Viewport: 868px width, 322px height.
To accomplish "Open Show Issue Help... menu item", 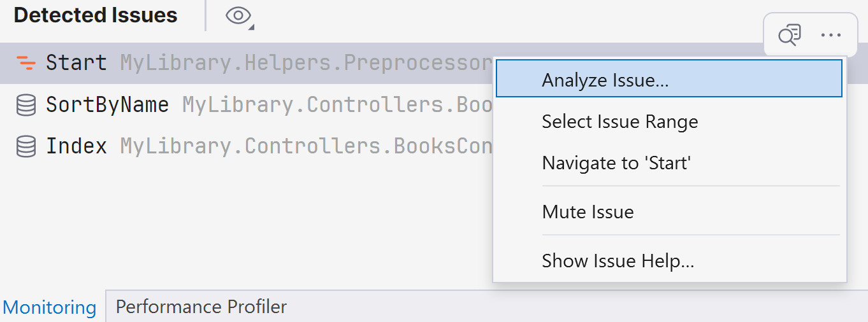I will pyautogui.click(x=618, y=261).
